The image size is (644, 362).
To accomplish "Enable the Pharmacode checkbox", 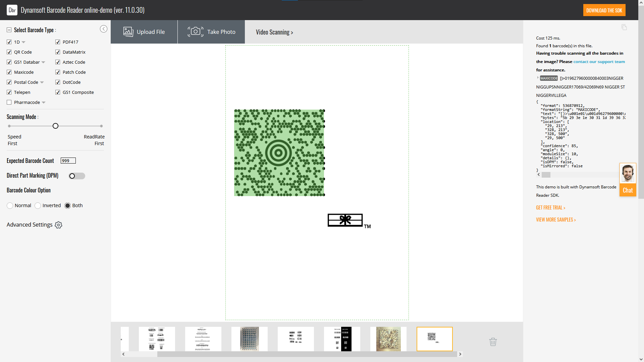I will 9,102.
